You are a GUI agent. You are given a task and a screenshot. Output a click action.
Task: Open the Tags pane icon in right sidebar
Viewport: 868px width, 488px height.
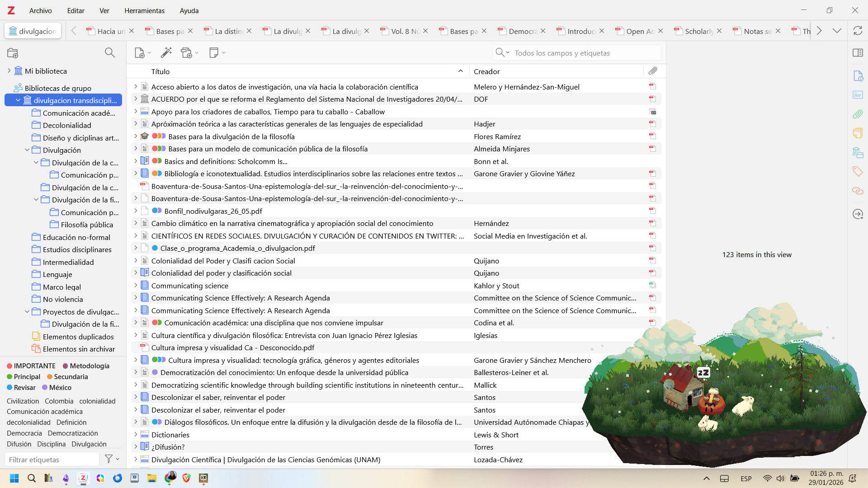coord(858,171)
